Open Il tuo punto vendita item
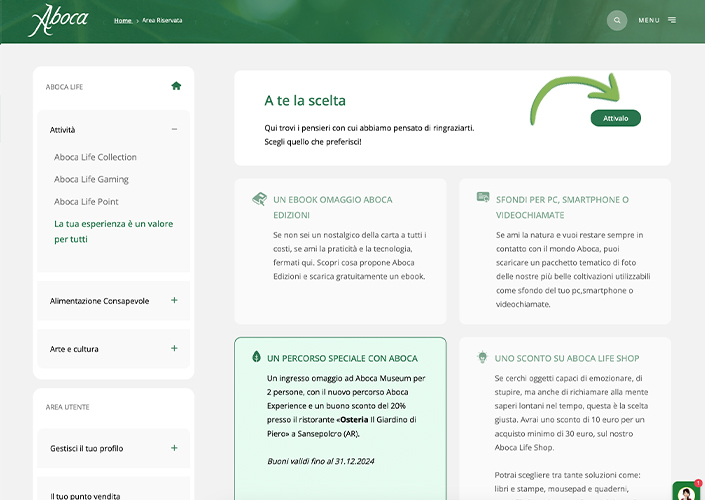The height and width of the screenshot is (500, 705). (x=85, y=496)
